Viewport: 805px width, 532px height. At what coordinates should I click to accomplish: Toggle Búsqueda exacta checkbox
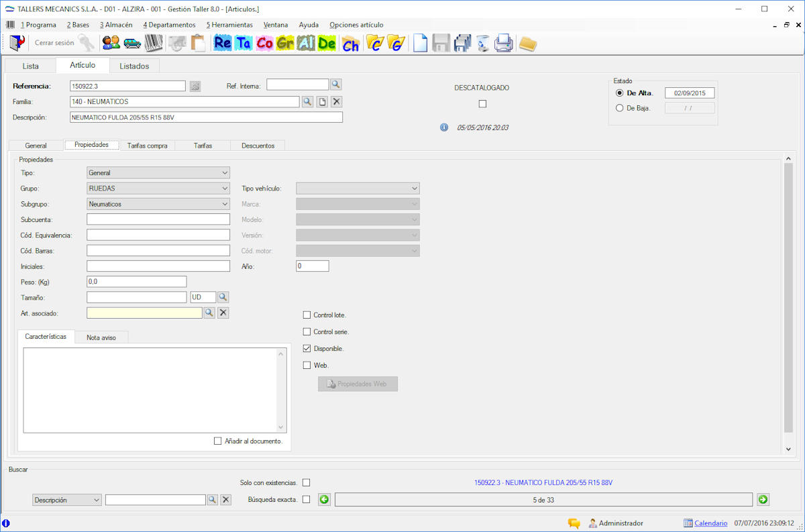[307, 499]
